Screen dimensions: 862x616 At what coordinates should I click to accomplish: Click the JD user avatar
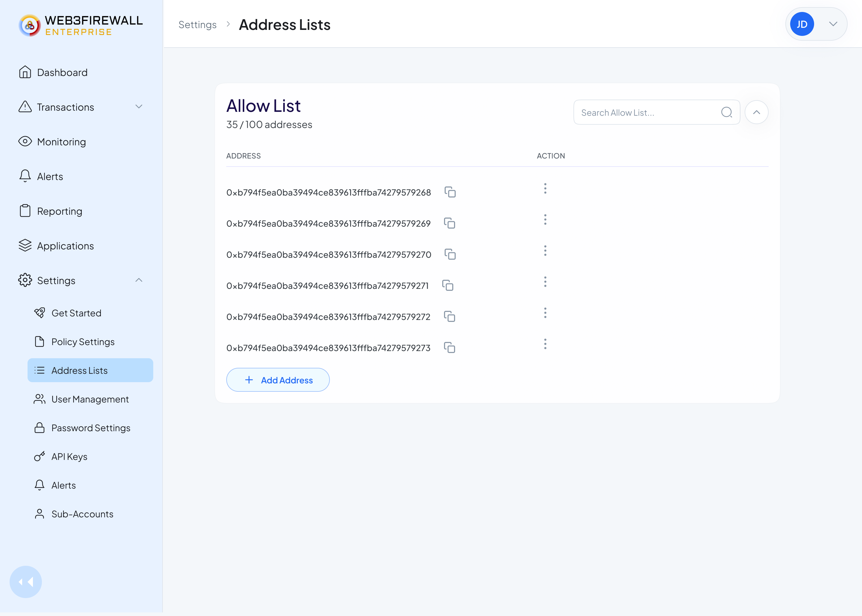[x=802, y=24]
